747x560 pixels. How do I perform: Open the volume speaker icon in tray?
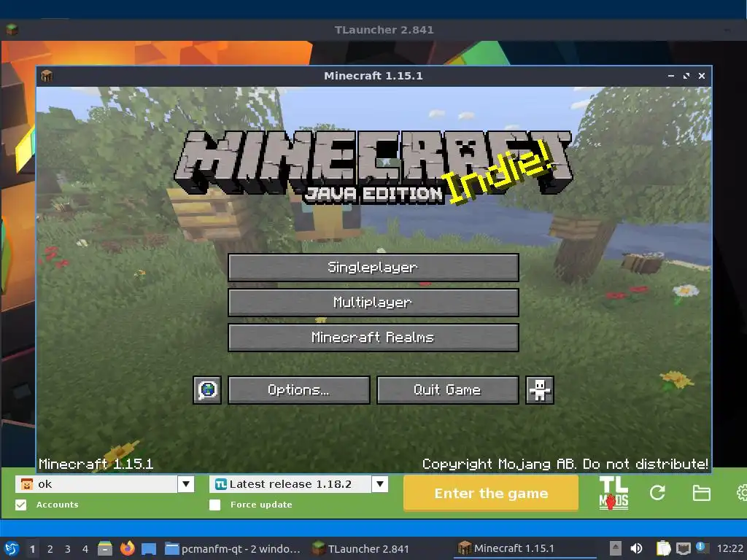click(x=636, y=548)
